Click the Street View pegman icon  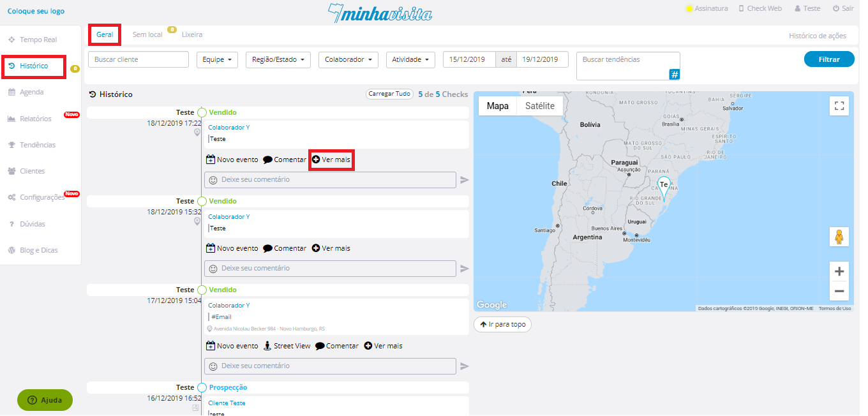(x=839, y=237)
